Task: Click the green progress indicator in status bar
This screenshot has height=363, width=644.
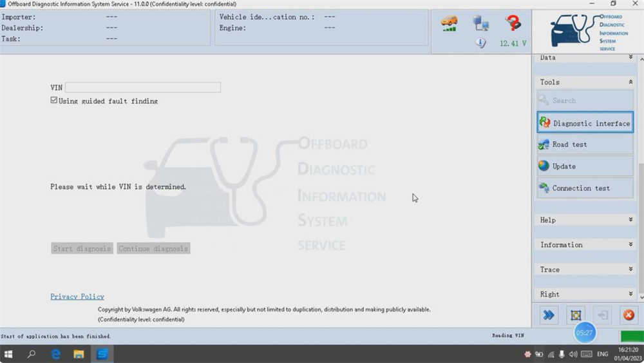Action: [632, 337]
